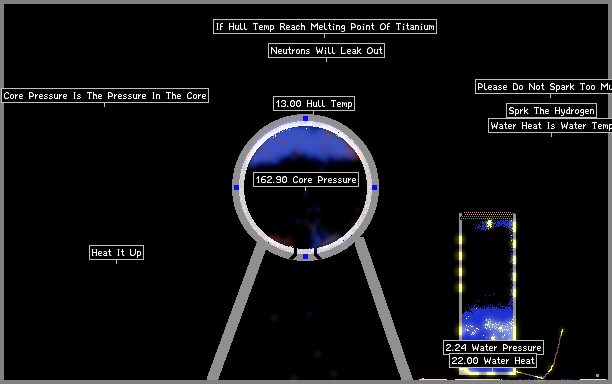The width and height of the screenshot is (612, 384).
Task: Click the "Neutrons Will Leak Out" sign
Action: (x=326, y=51)
